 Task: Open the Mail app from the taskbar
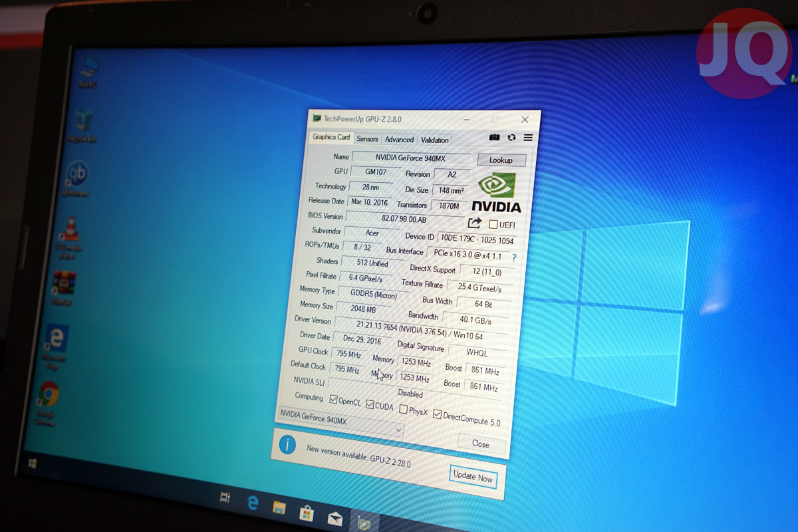pos(334,517)
